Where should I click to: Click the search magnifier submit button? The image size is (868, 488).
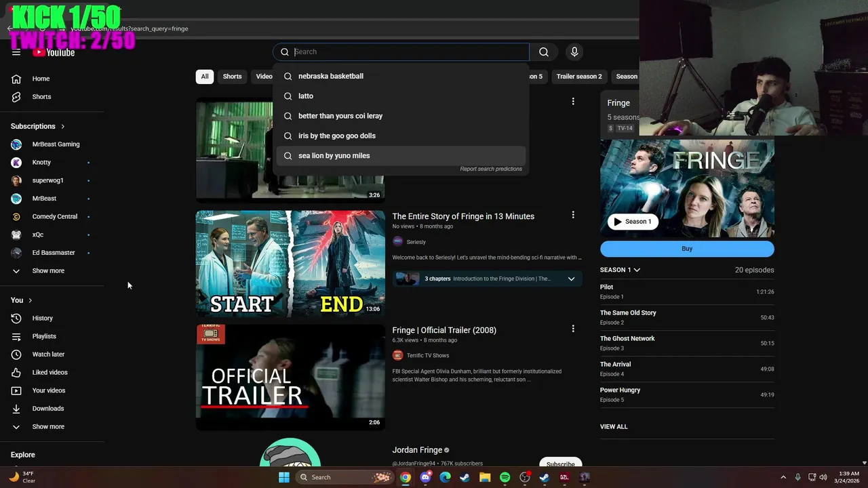544,52
